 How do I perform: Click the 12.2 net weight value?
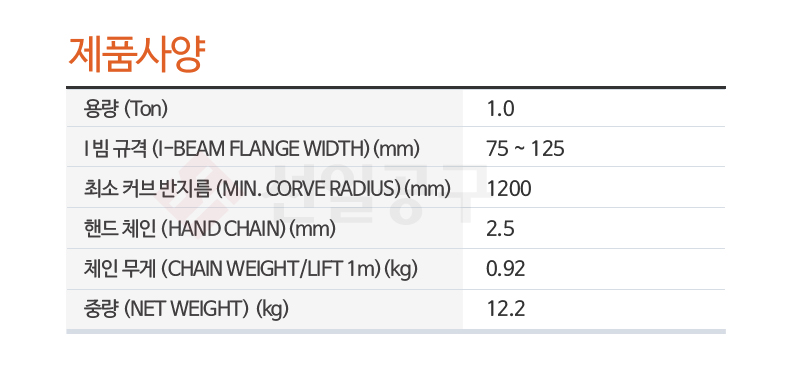click(506, 309)
